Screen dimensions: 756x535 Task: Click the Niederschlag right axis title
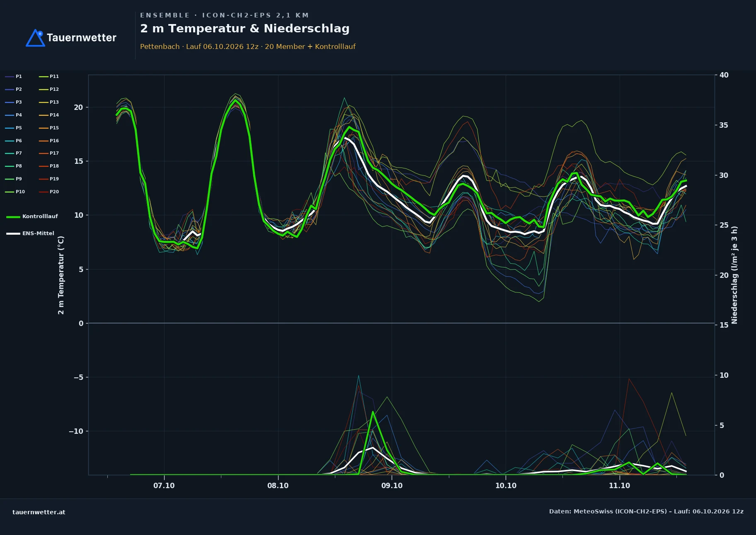[x=734, y=275]
